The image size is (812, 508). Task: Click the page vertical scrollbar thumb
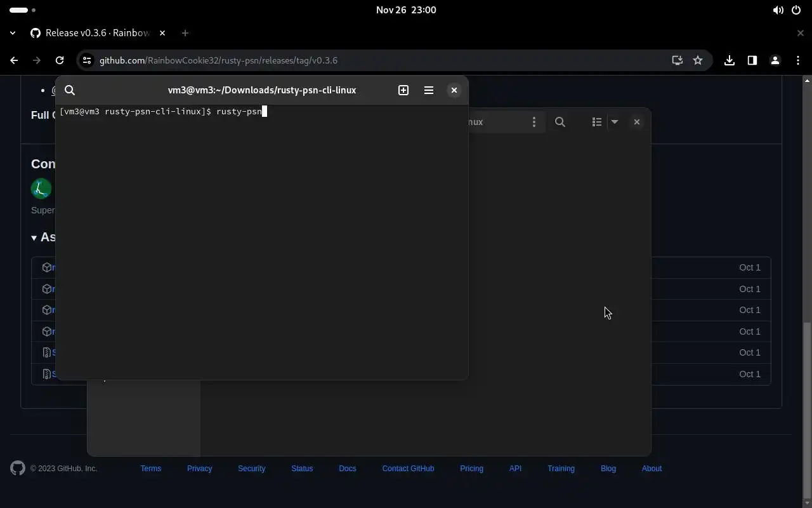(x=807, y=410)
